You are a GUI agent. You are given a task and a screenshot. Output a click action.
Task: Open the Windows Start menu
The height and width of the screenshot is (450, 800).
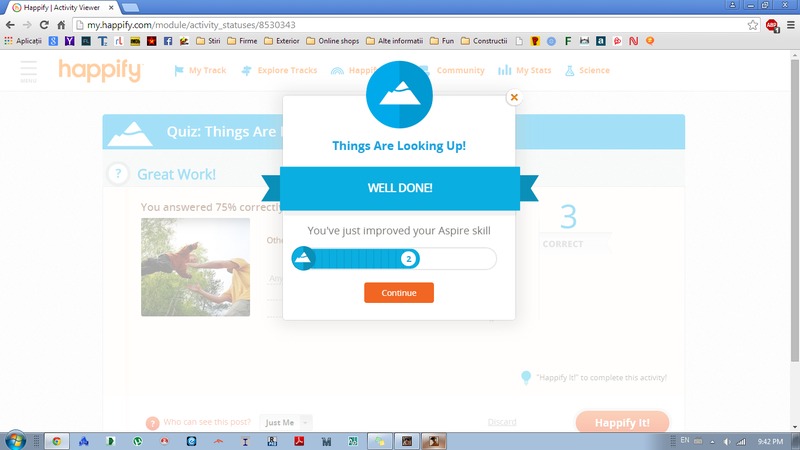pos(15,441)
